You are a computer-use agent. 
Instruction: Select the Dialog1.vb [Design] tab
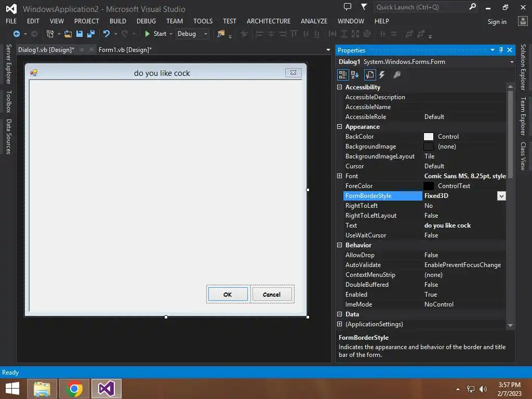coord(46,50)
